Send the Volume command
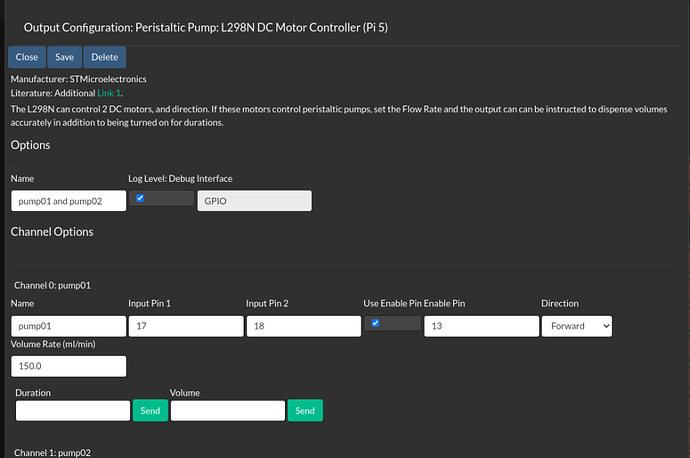690x458 pixels. (305, 410)
